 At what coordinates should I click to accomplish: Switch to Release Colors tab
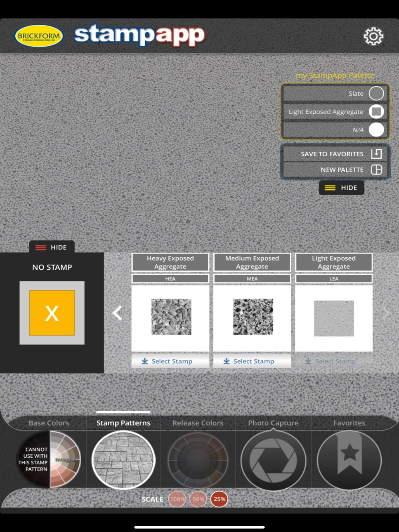198,423
